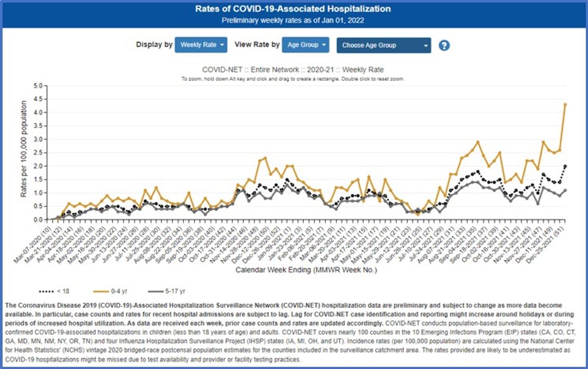
Task: Click the dotted line marker for < 18
Action: point(46,291)
